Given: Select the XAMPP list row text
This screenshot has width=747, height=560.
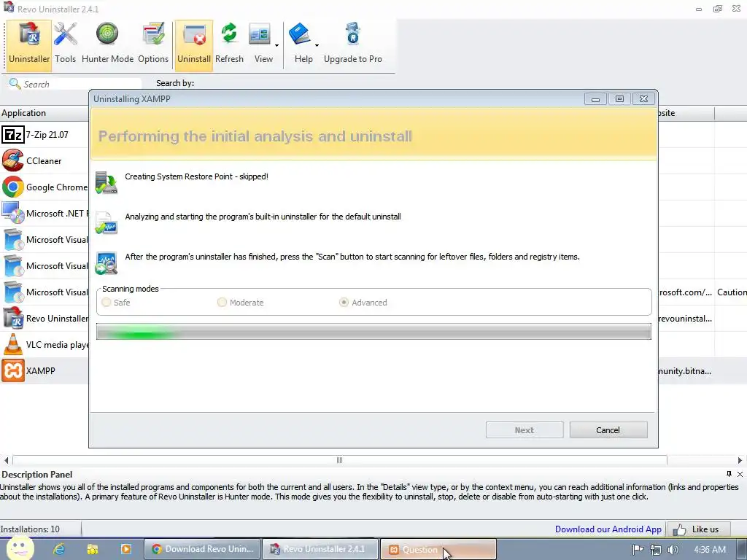Looking at the screenshot, I should point(41,371).
